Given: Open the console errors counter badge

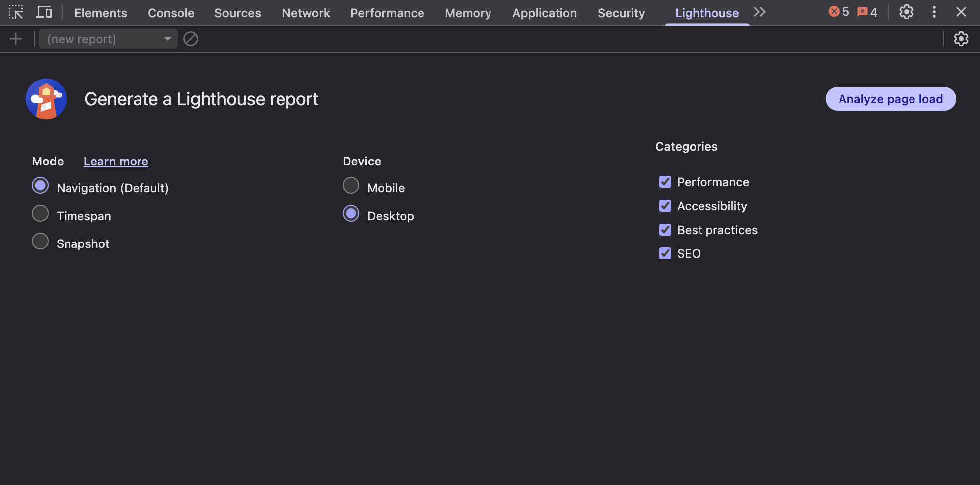Looking at the screenshot, I should pyautogui.click(x=839, y=12).
